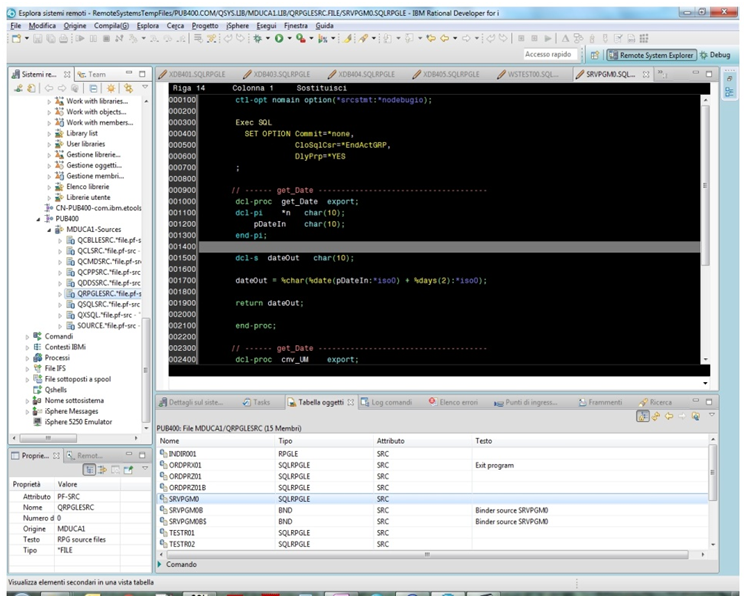Switch to the XDB401.SQLRPGLE editor tab
746x598 pixels.
192,74
